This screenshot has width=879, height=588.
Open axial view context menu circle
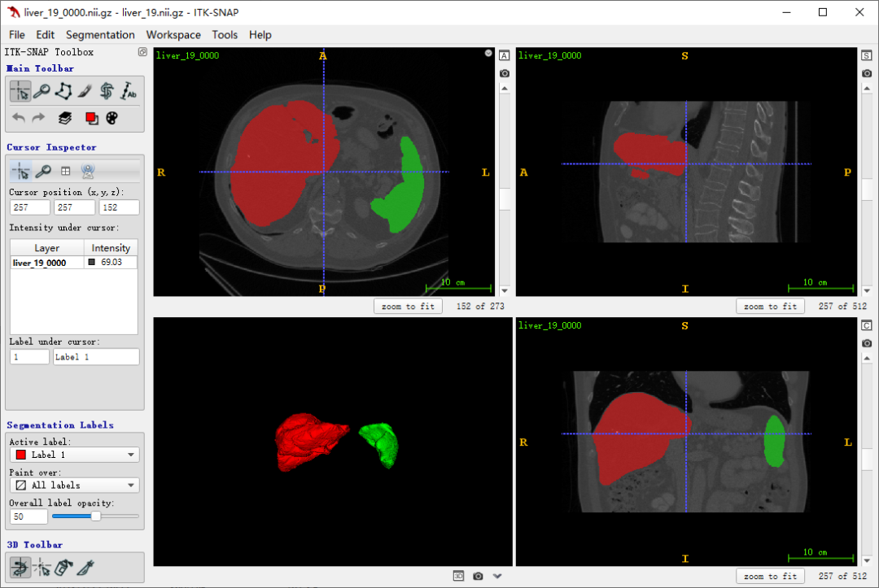[x=488, y=53]
